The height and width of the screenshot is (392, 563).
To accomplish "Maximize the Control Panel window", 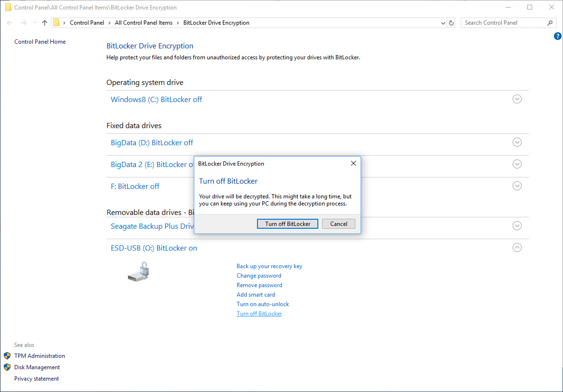I will pyautogui.click(x=530, y=7).
